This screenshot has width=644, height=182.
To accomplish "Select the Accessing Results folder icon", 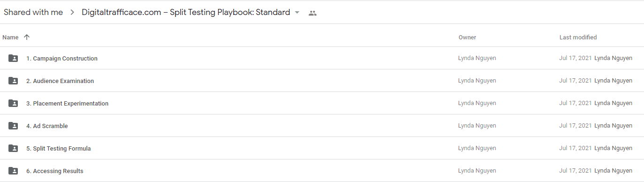I will 13,171.
